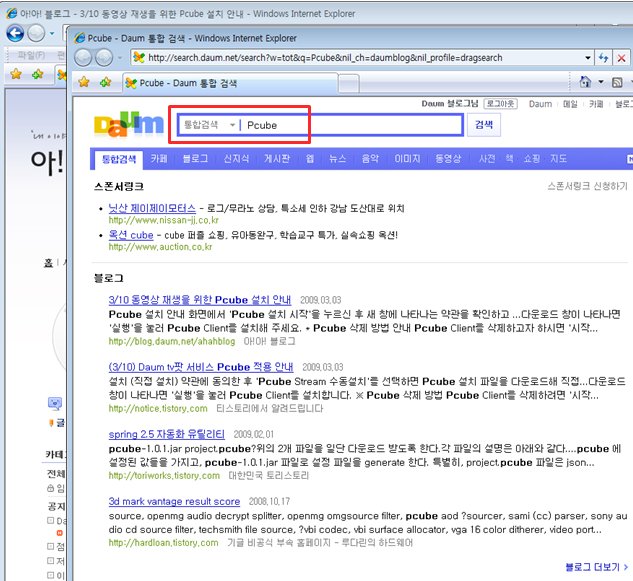Click the 블로그 더보기 link
The height and width of the screenshot is (581, 633).
(596, 567)
